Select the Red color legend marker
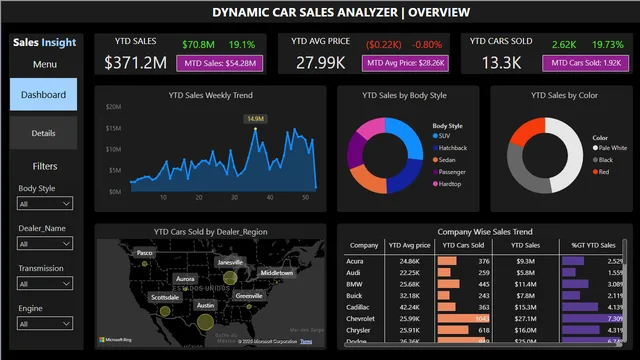This screenshot has height=360, width=640. coord(595,172)
